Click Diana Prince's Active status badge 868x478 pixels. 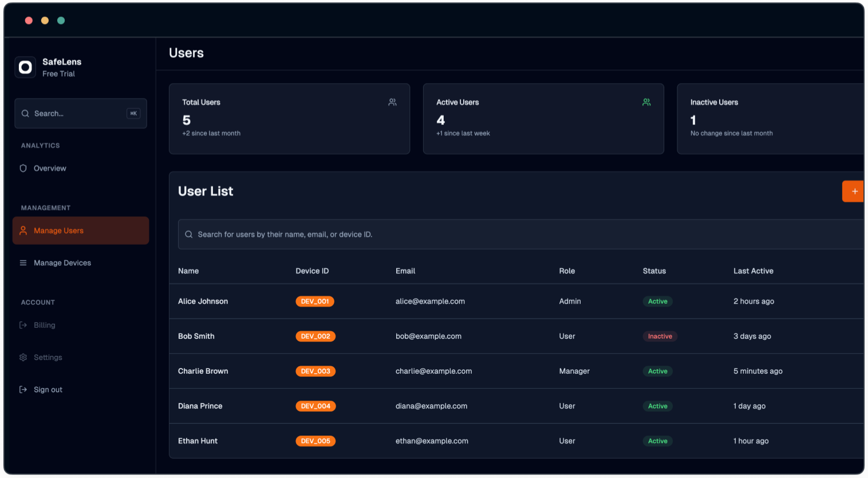coord(658,406)
